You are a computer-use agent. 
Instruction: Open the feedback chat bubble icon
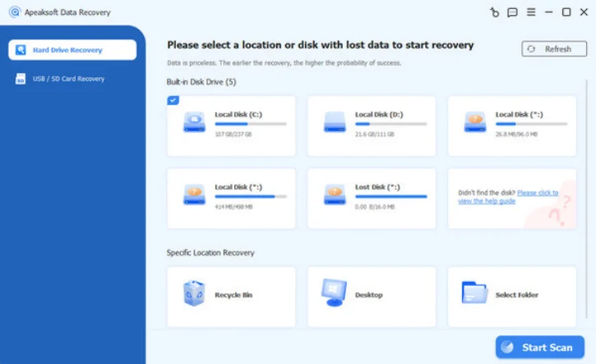click(512, 12)
